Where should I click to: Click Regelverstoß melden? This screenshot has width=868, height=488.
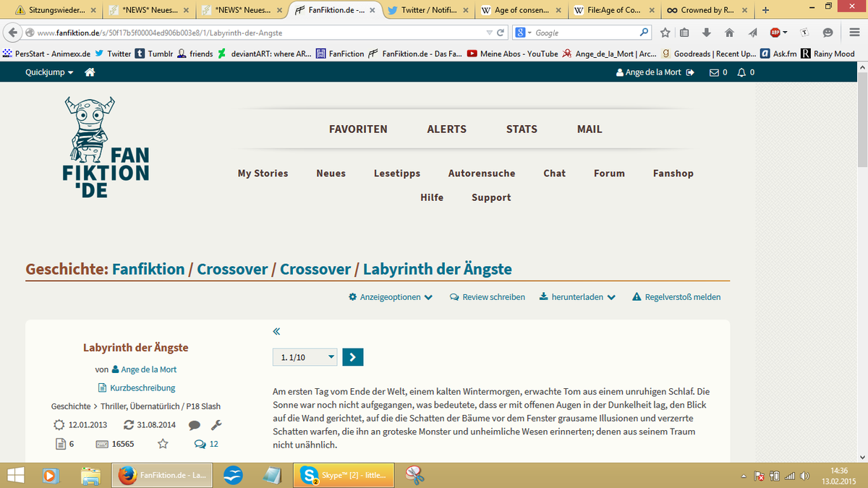coord(676,297)
